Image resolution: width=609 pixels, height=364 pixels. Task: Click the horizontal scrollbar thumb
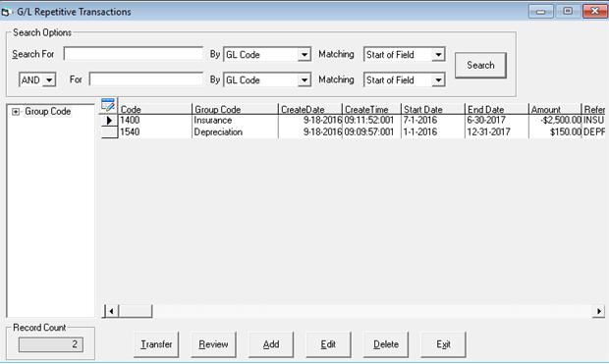(x=136, y=311)
